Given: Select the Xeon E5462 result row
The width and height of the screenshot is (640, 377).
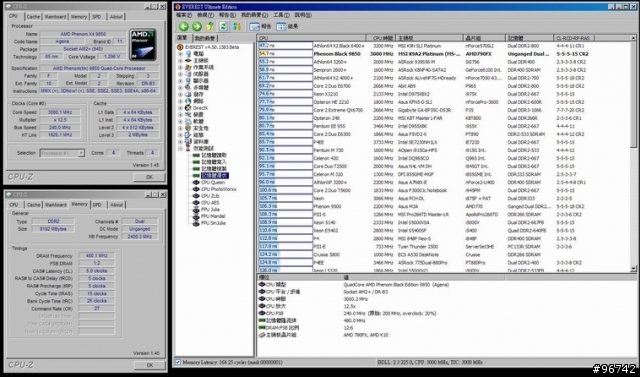Looking at the screenshot, I should point(444,231).
